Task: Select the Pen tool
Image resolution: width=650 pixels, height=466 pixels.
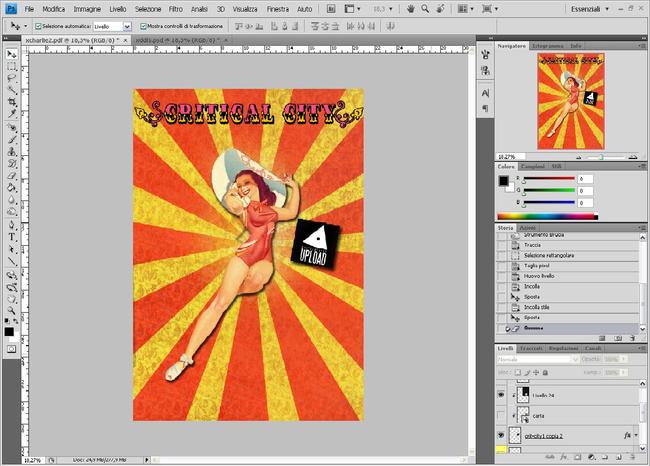Action: [x=11, y=226]
